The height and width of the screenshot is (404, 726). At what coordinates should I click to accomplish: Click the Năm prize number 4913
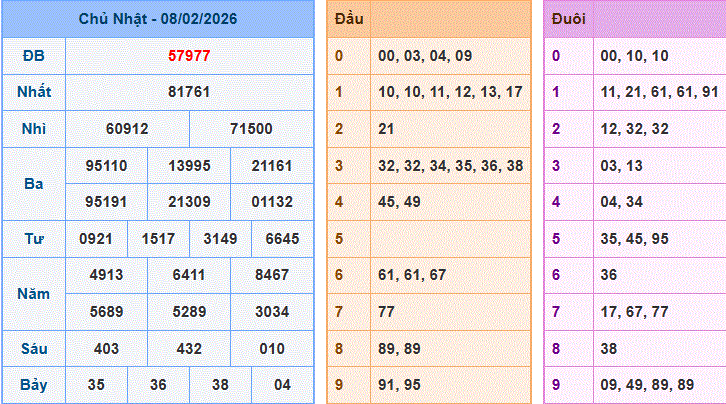click(x=106, y=275)
